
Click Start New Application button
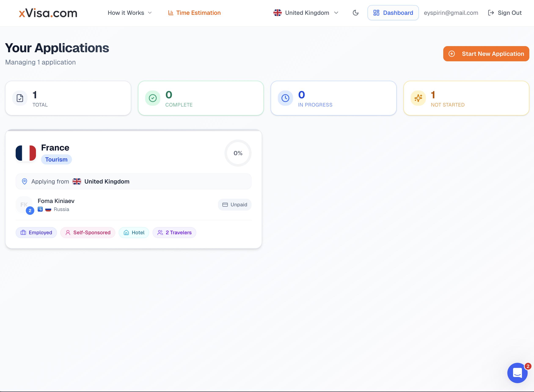486,54
